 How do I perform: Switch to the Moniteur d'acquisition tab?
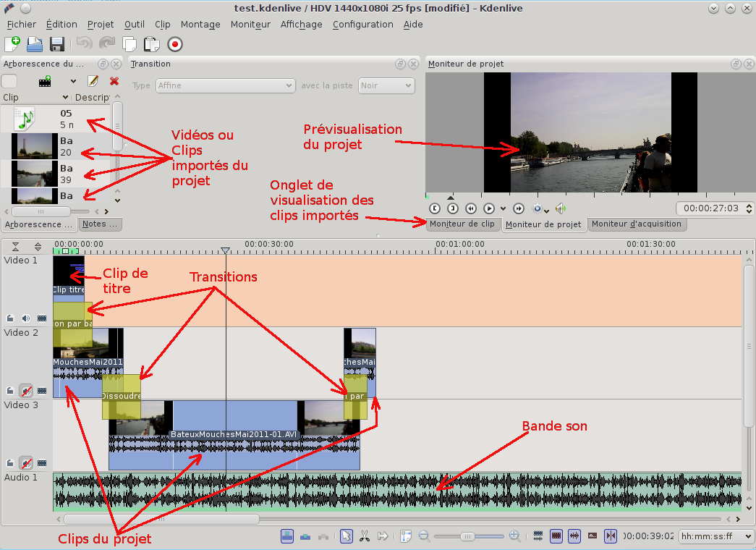[637, 224]
